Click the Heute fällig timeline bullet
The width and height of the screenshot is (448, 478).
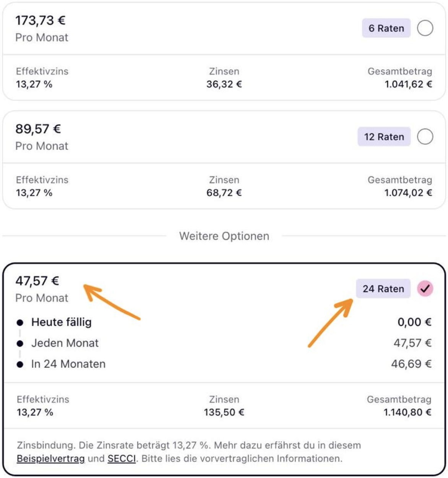coord(20,323)
